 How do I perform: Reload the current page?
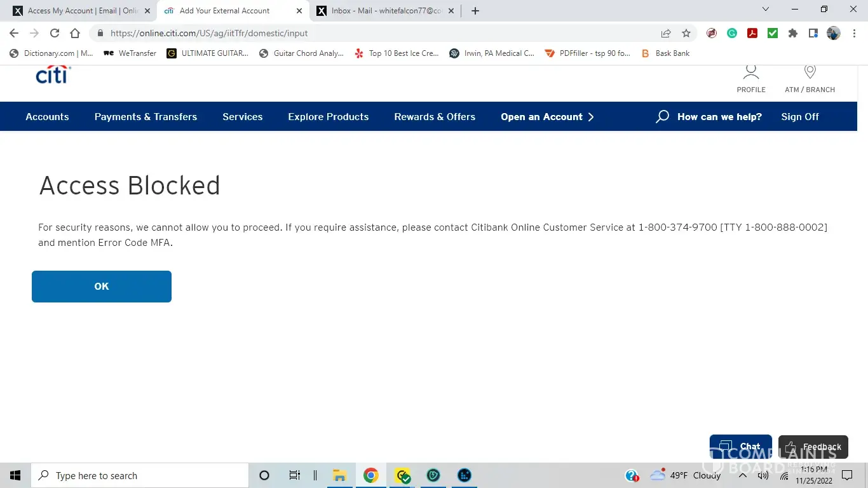tap(55, 33)
